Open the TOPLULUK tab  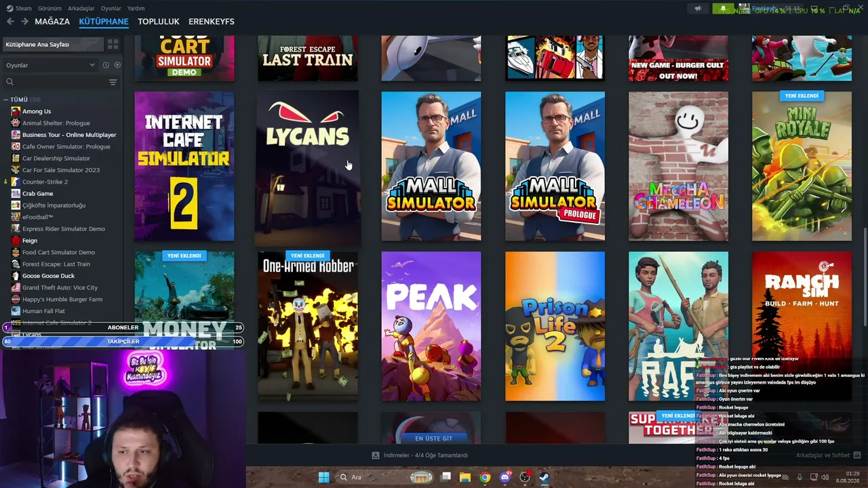pyautogui.click(x=159, y=22)
